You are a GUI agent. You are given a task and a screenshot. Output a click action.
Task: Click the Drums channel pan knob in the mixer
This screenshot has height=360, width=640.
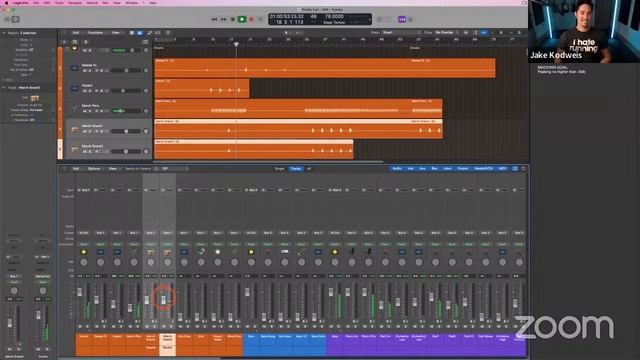pos(84,262)
